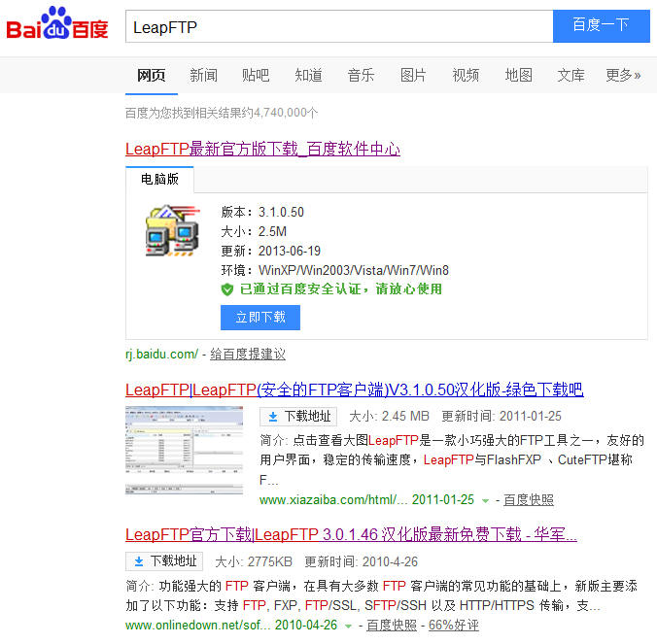657x644 pixels.
Task: Switch to the 新闻 news tab
Action: (204, 76)
